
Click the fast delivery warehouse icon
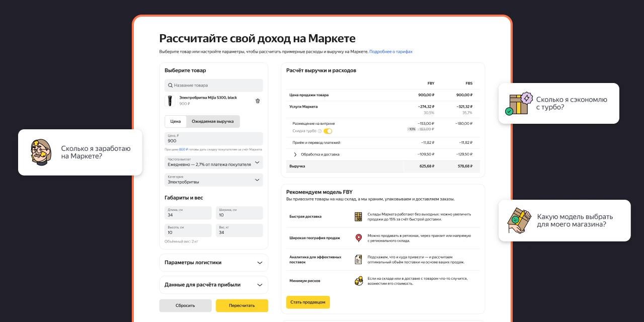[x=358, y=216]
